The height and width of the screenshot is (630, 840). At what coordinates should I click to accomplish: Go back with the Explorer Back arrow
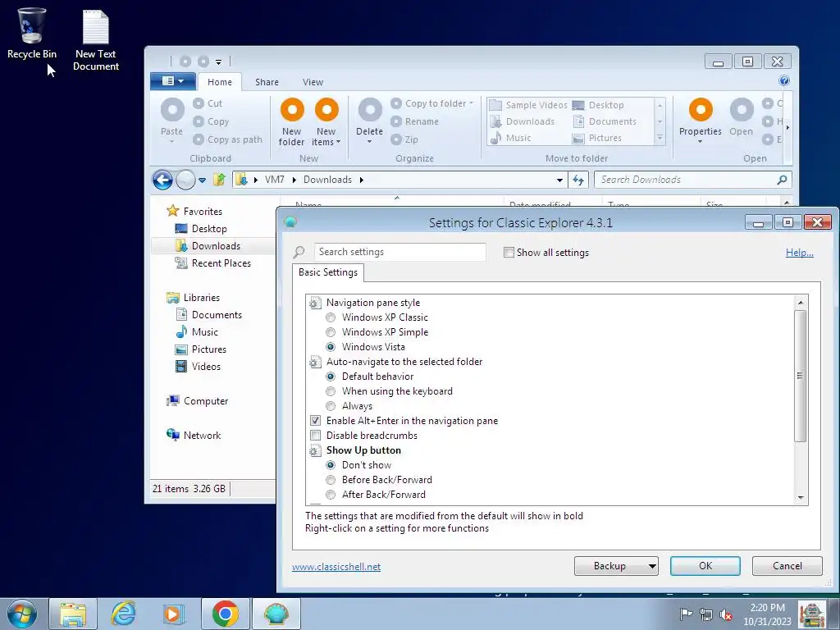pos(162,180)
